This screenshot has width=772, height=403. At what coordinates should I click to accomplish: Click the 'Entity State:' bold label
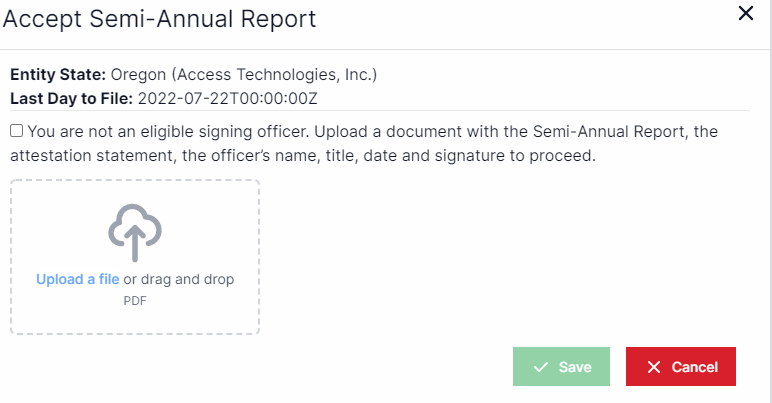pyautogui.click(x=58, y=75)
